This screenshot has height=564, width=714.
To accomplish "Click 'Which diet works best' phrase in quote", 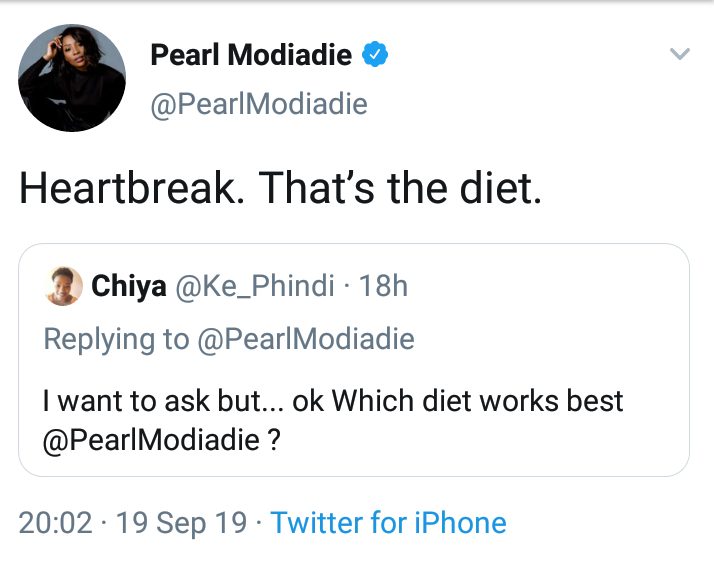I will [477, 401].
